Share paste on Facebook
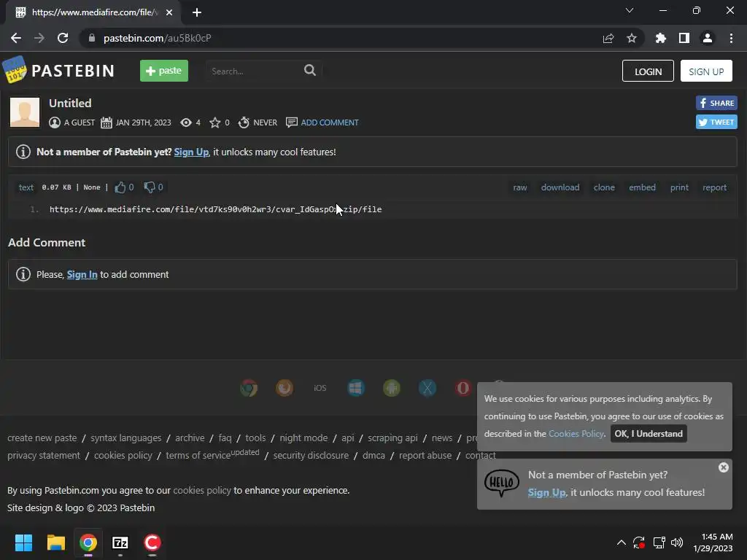 point(716,103)
